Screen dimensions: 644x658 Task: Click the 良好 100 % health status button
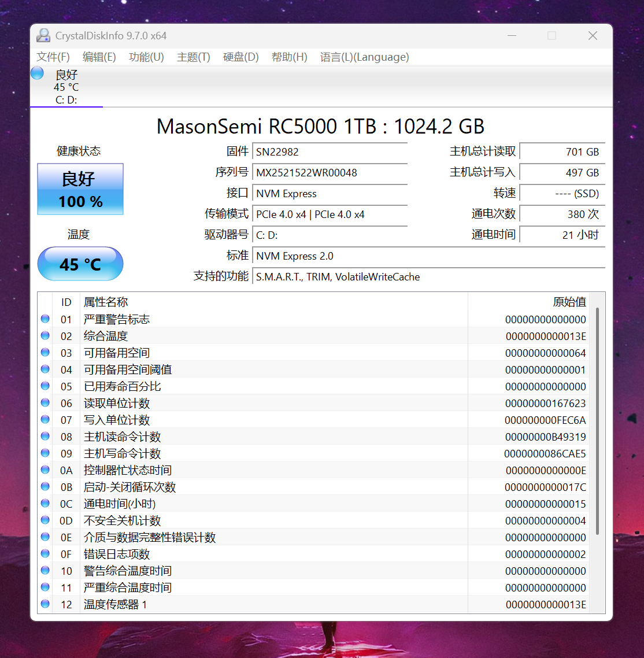coord(80,189)
